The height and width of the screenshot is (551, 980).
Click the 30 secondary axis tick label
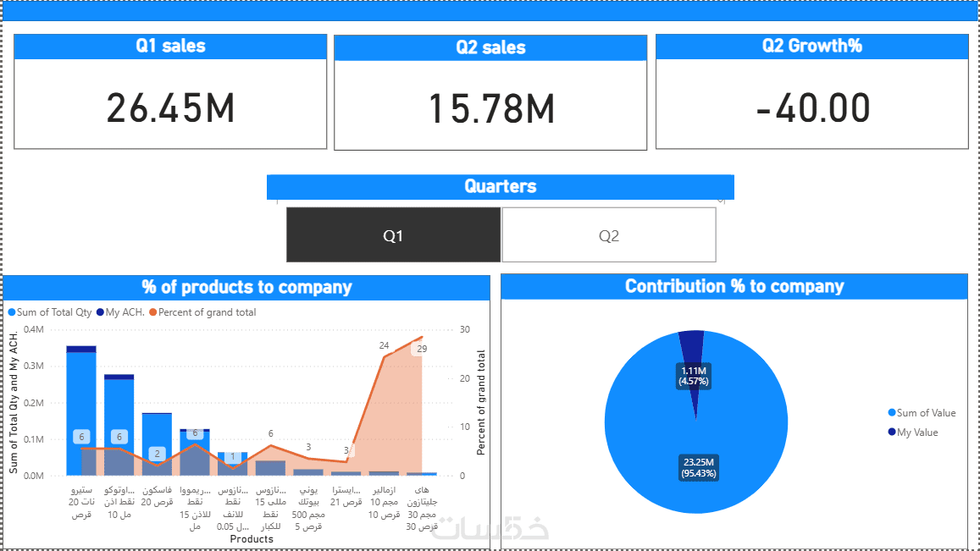click(465, 329)
